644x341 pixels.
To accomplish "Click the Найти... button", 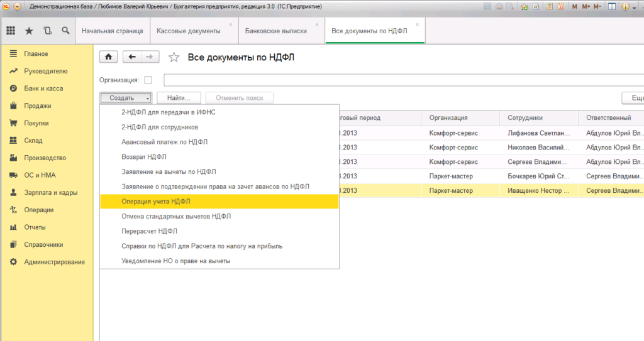I will pyautogui.click(x=179, y=98).
